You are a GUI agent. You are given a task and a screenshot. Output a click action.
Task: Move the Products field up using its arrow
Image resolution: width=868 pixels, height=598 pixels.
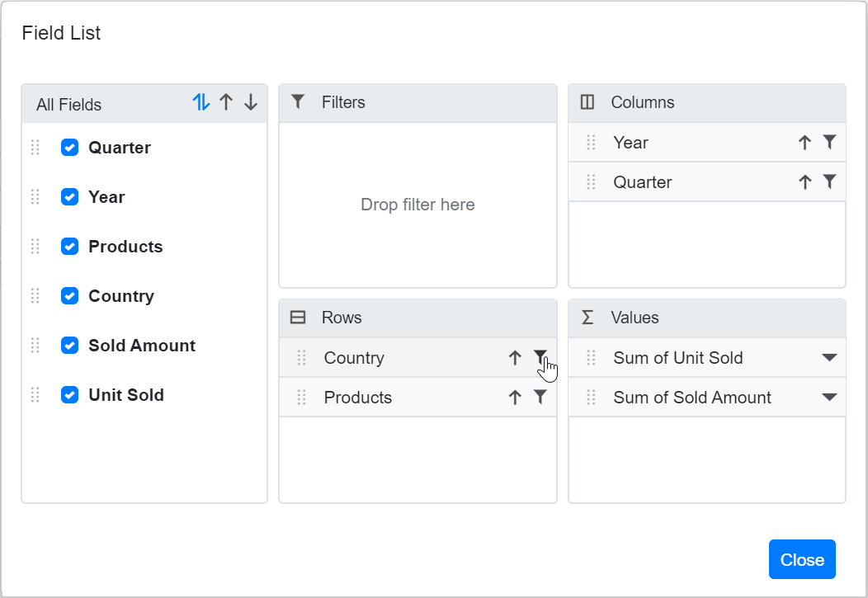click(x=515, y=397)
